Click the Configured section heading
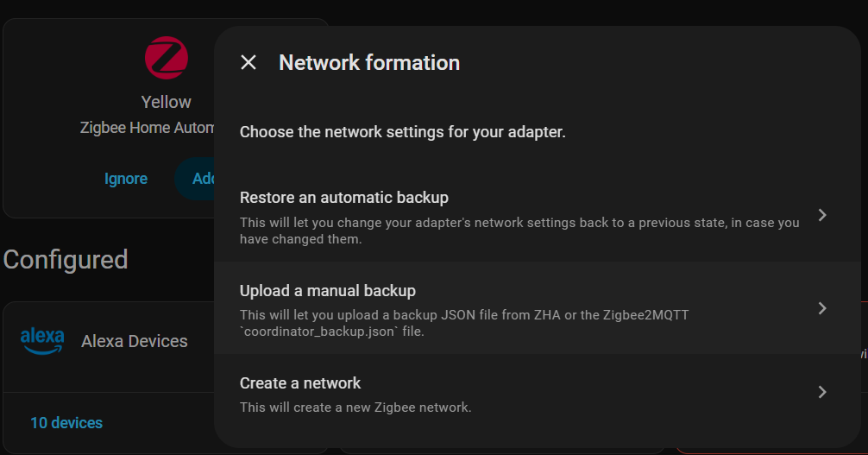868x455 pixels. [x=66, y=260]
